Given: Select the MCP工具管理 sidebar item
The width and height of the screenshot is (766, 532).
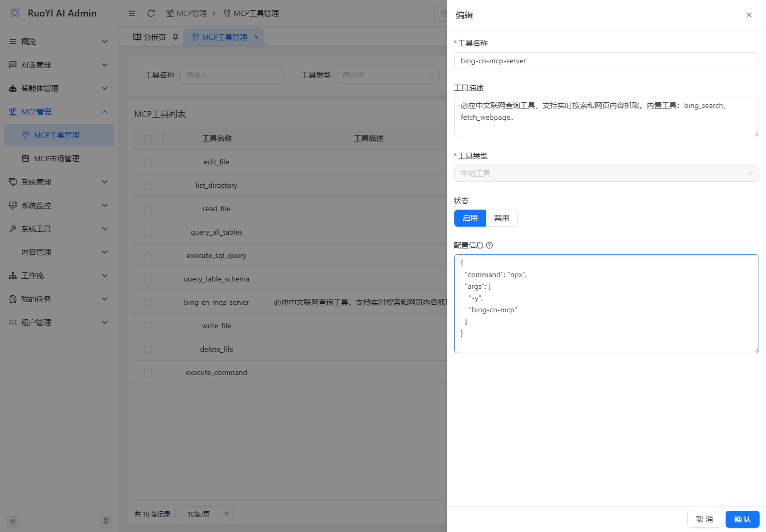Looking at the screenshot, I should coord(59,135).
